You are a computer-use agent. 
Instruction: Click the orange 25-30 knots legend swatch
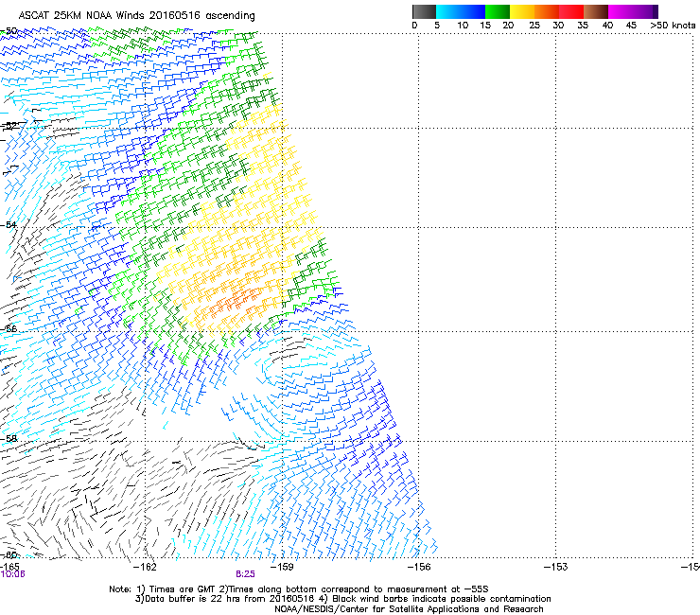pyautogui.click(x=547, y=11)
